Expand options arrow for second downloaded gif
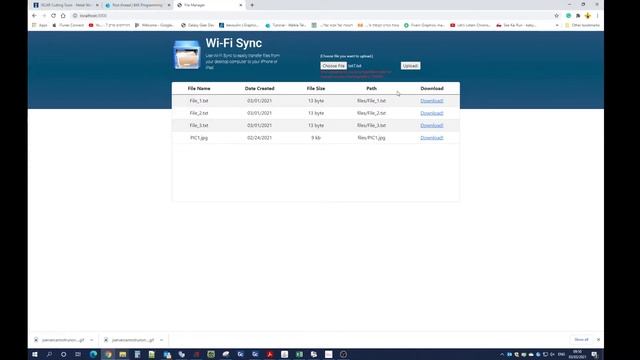The width and height of the screenshot is (640, 360). (161, 340)
